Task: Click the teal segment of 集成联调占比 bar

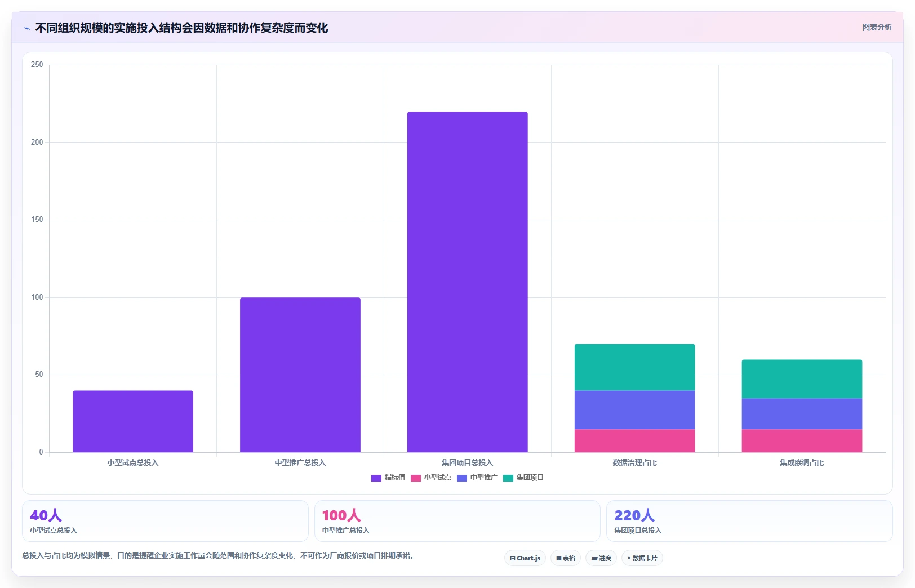Action: 802,379
